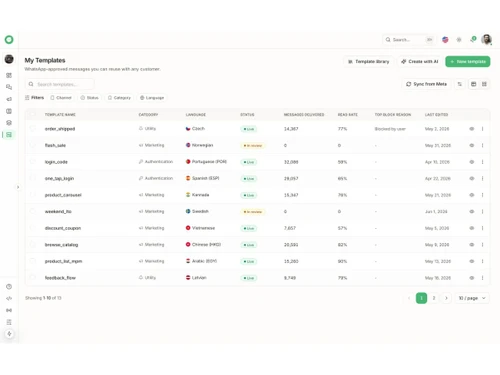Preview weekend_ito with the eye icon
Viewport: 500px width, 375px height.
(x=472, y=212)
